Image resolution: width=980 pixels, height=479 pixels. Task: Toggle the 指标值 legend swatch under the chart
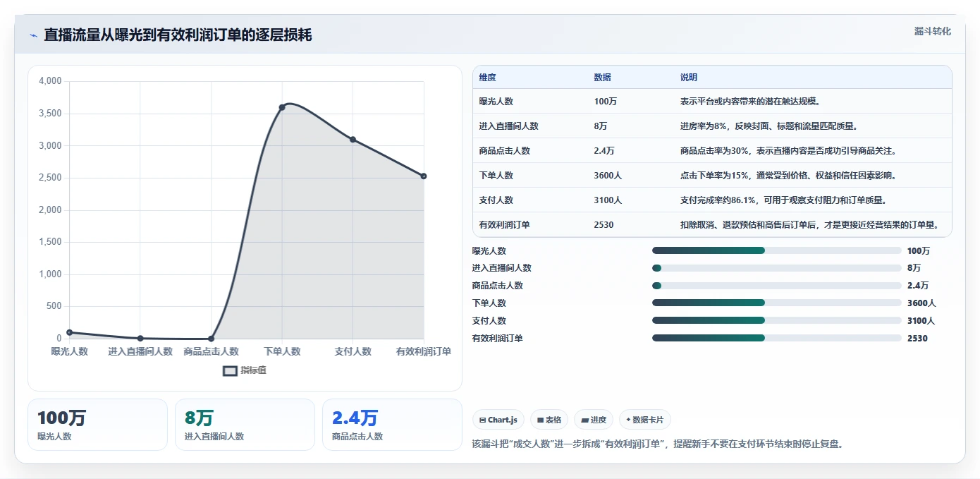click(231, 370)
